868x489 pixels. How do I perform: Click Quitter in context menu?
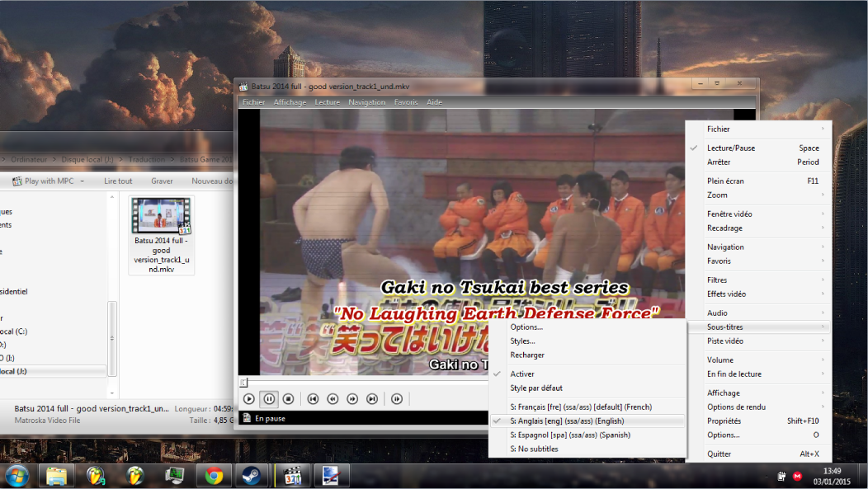(759, 454)
